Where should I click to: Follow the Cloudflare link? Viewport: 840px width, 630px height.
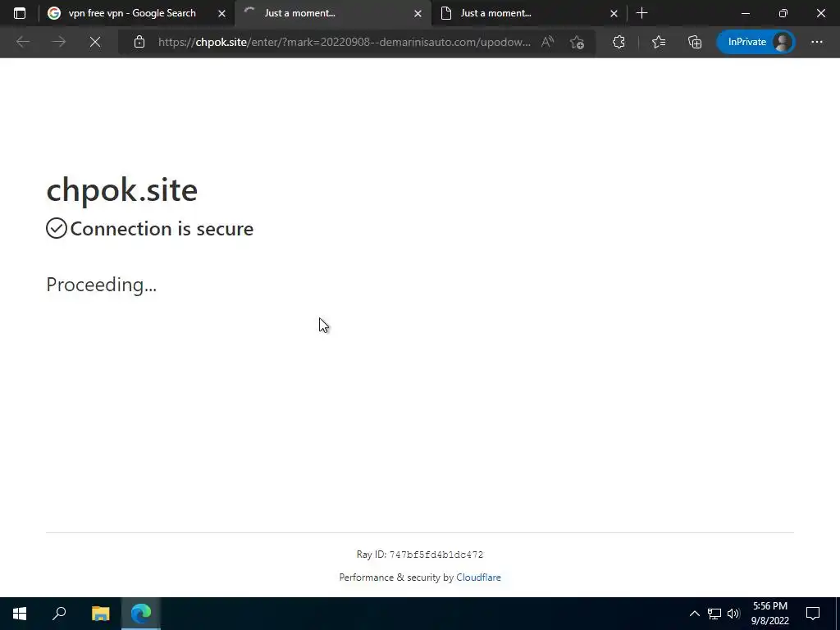pos(478,577)
